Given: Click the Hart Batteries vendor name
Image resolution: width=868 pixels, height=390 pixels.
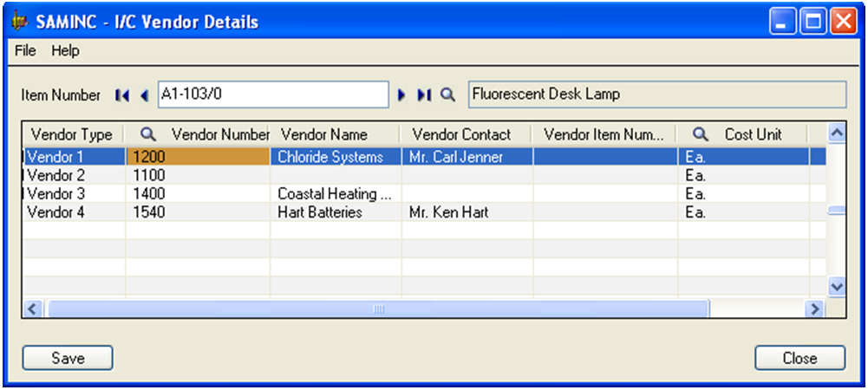Looking at the screenshot, I should [x=336, y=212].
